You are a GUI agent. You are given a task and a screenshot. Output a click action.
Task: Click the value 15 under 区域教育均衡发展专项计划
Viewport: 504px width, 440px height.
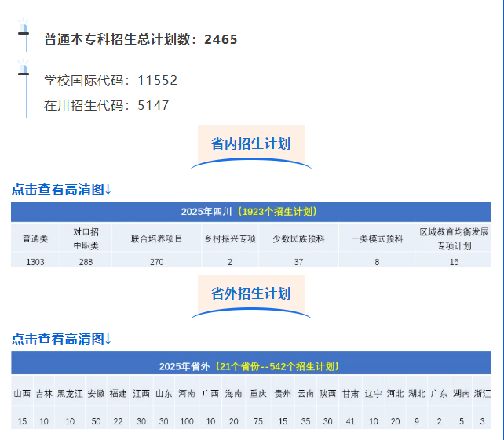pyautogui.click(x=454, y=262)
